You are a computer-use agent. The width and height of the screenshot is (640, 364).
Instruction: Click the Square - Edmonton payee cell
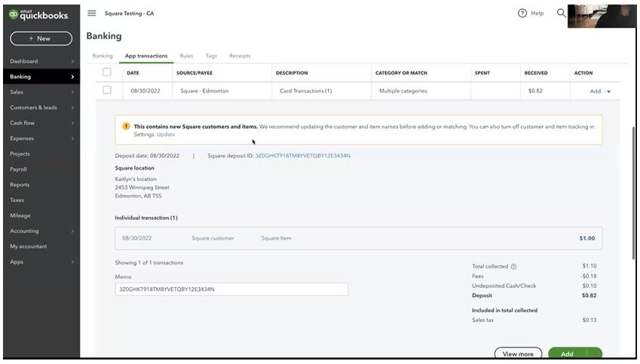[x=204, y=91]
